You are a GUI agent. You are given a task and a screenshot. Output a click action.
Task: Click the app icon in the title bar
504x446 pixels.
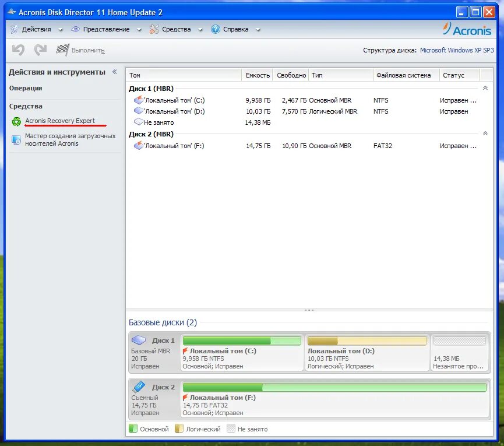[12, 12]
